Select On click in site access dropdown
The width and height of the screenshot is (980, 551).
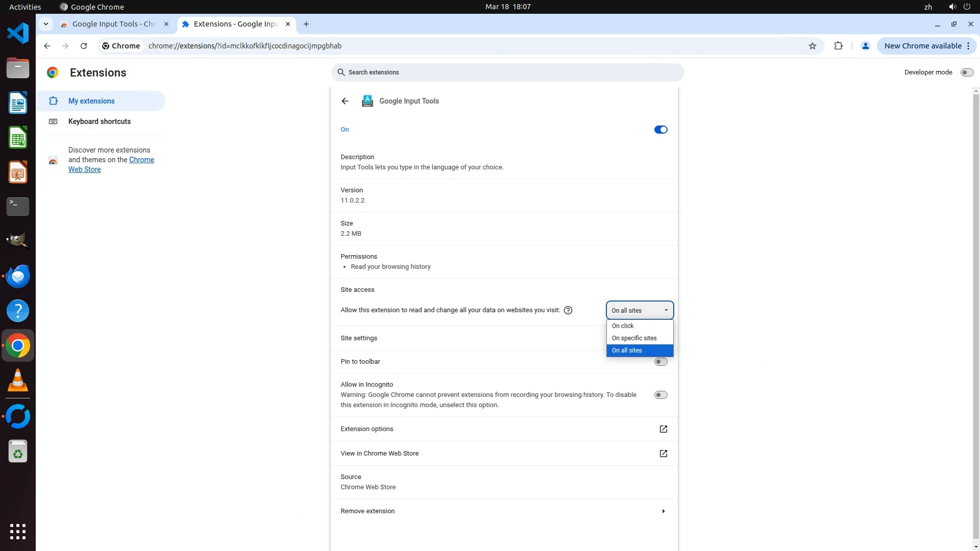pos(623,326)
